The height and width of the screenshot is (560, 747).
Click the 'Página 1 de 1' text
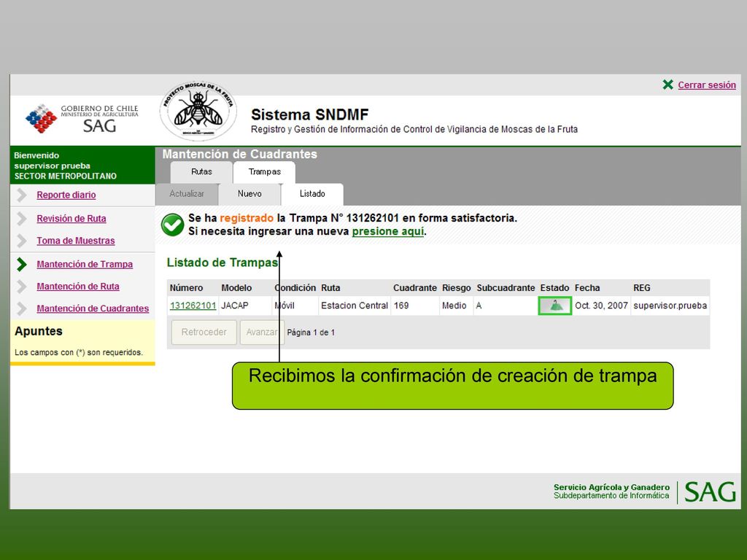coord(311,332)
